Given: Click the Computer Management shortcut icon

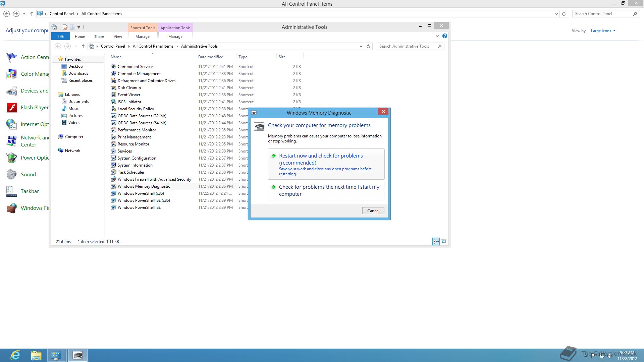Looking at the screenshot, I should click(x=113, y=74).
